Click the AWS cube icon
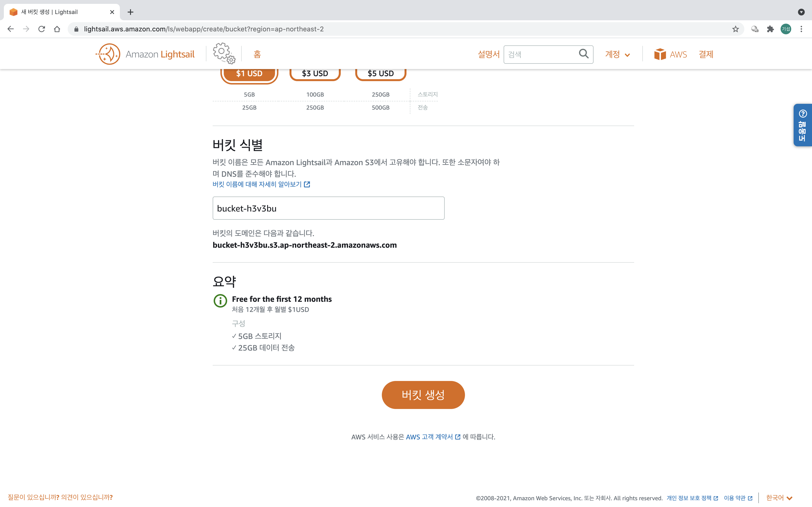This screenshot has height=507, width=812. click(660, 54)
